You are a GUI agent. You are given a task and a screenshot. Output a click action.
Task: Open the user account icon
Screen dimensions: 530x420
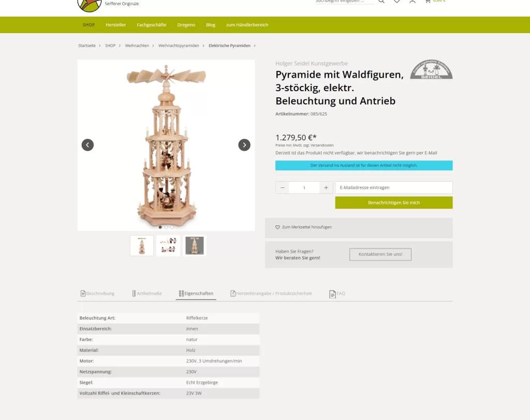pos(413,2)
